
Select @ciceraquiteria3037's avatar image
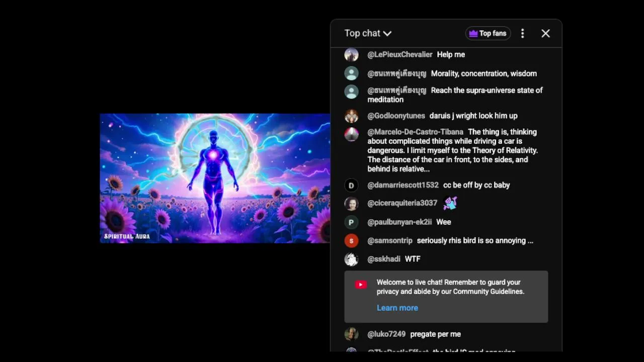pos(351,204)
